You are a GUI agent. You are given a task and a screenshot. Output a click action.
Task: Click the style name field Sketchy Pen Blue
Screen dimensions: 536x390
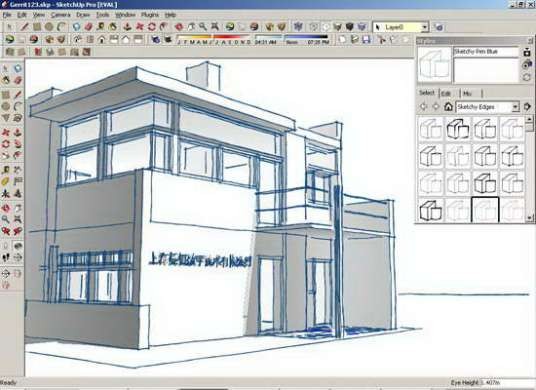(486, 52)
